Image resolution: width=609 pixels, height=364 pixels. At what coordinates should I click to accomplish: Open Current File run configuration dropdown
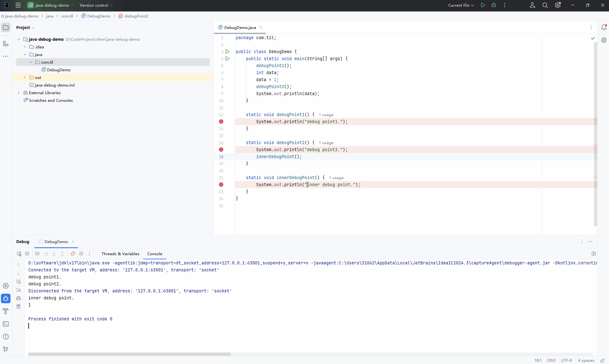[x=461, y=5]
